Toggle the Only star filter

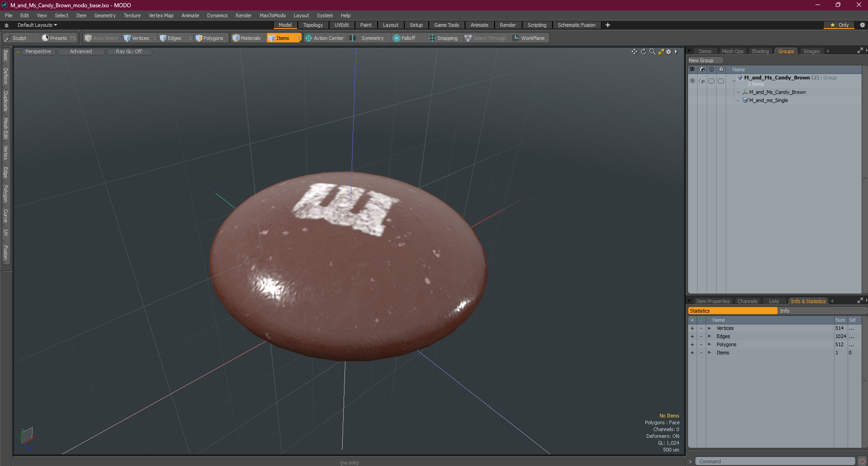(839, 25)
